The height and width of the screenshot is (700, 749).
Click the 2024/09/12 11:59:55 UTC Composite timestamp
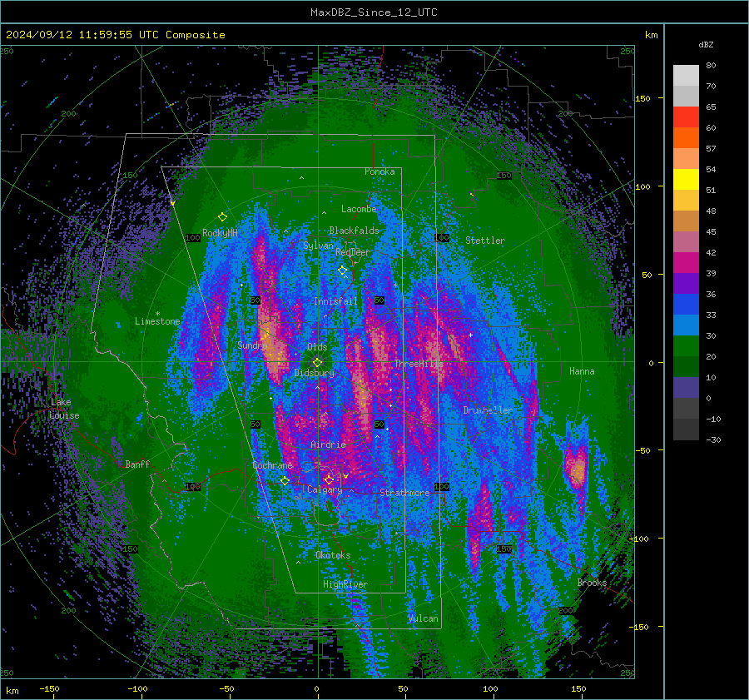click(x=115, y=35)
